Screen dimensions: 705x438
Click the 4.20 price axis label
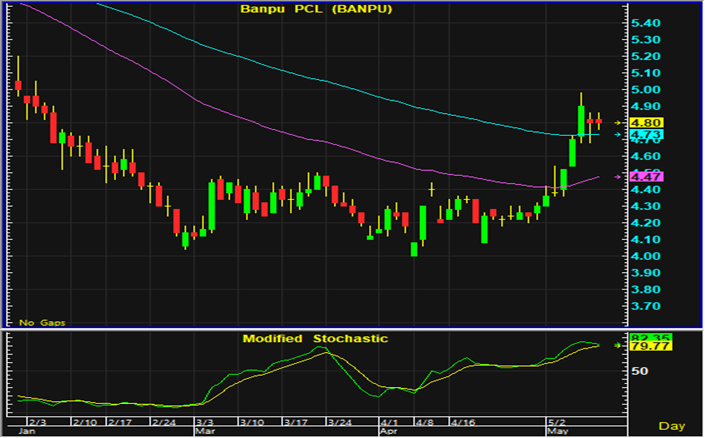point(646,223)
